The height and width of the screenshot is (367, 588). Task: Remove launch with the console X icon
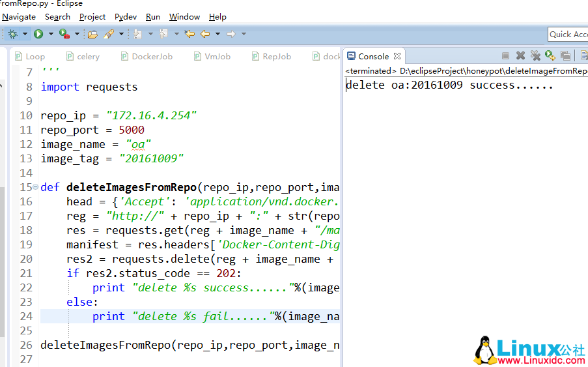(x=520, y=56)
